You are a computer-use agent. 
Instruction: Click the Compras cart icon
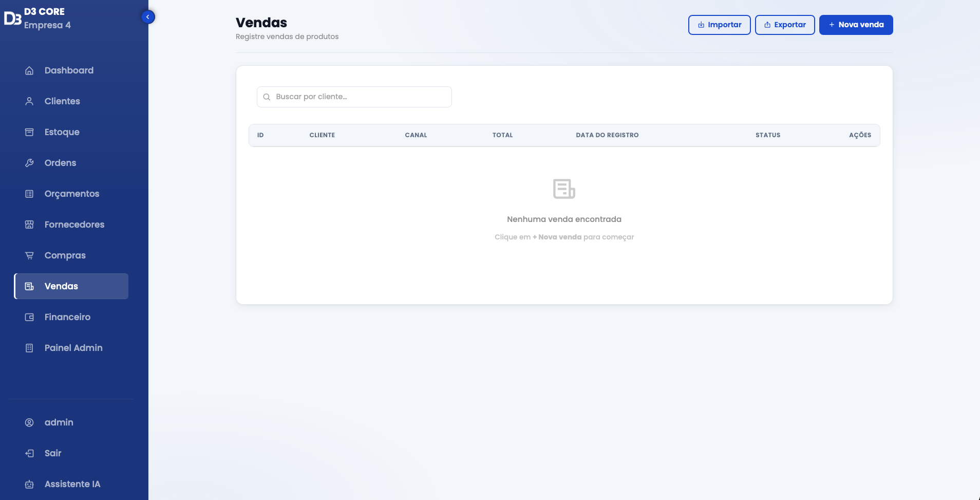point(29,255)
